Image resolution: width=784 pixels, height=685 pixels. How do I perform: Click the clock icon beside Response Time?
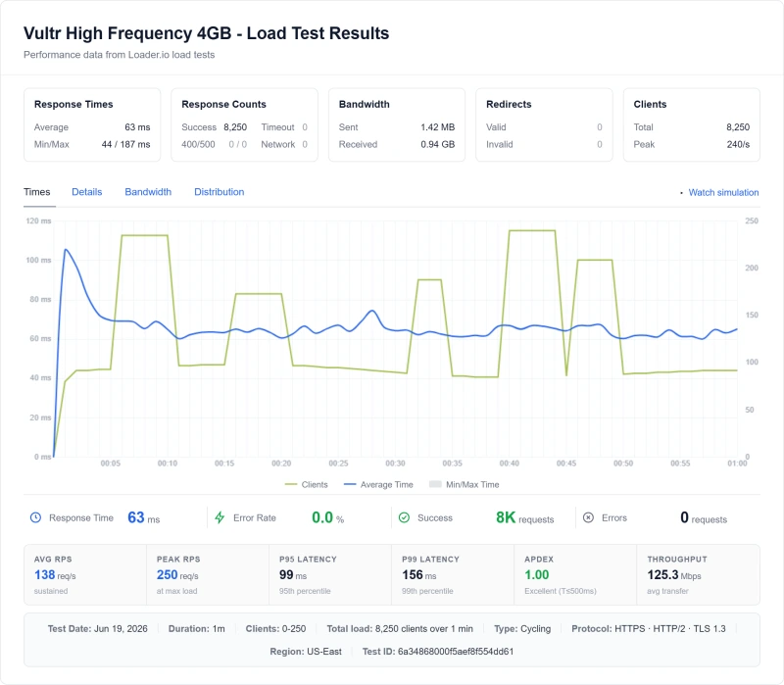click(x=35, y=517)
